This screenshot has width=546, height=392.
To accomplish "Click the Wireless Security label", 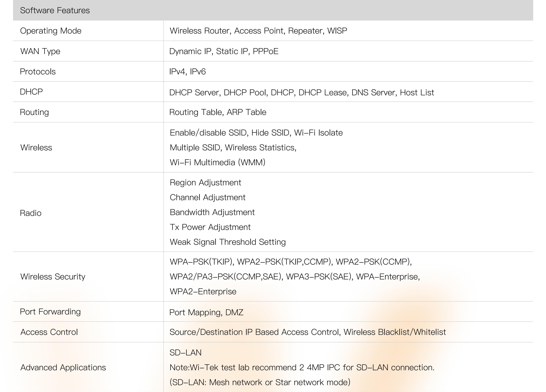I will coord(53,277).
